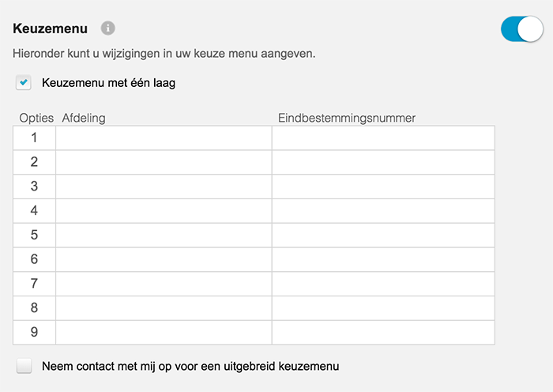Focus Eindbestemmingsnummer field in row 2
This screenshot has width=553, height=392.
point(383,162)
